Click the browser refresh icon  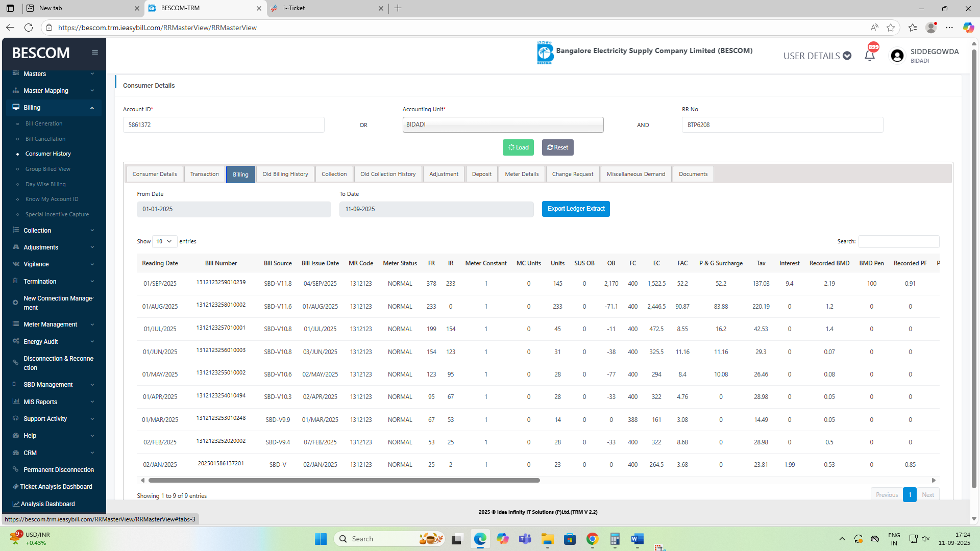pos(29,28)
